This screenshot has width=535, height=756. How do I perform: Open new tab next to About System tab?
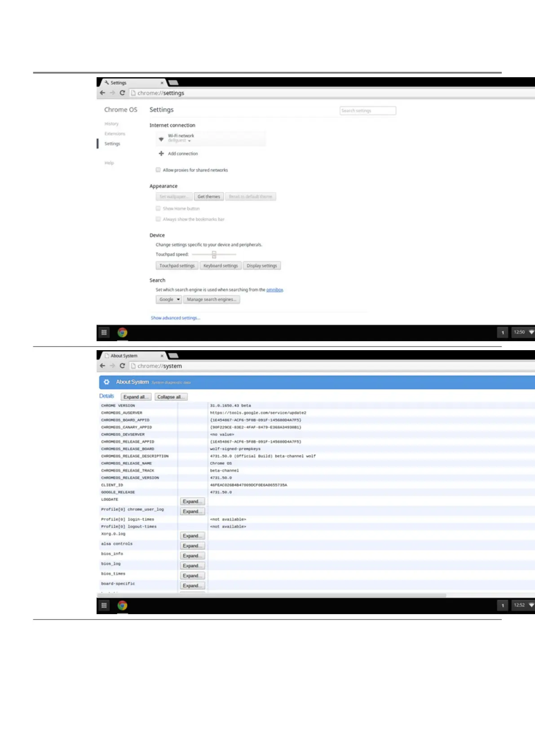pos(173,356)
